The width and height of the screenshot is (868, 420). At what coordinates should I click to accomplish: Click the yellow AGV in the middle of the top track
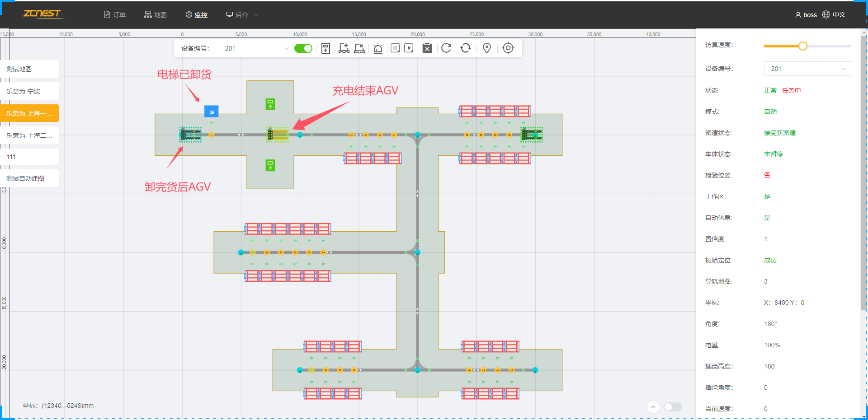(278, 135)
